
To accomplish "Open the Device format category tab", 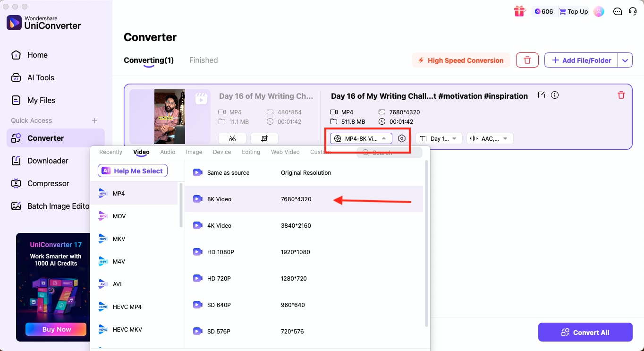I will pyautogui.click(x=222, y=152).
